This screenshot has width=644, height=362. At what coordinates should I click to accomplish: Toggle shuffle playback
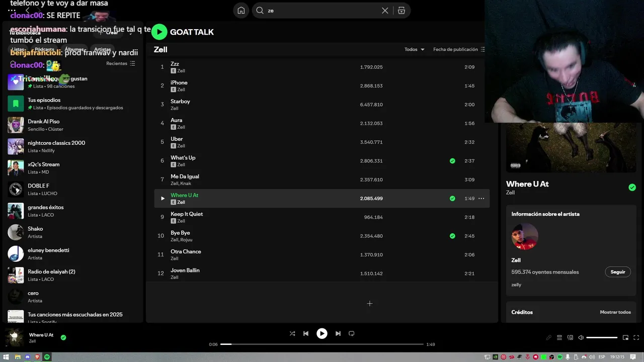tap(292, 333)
